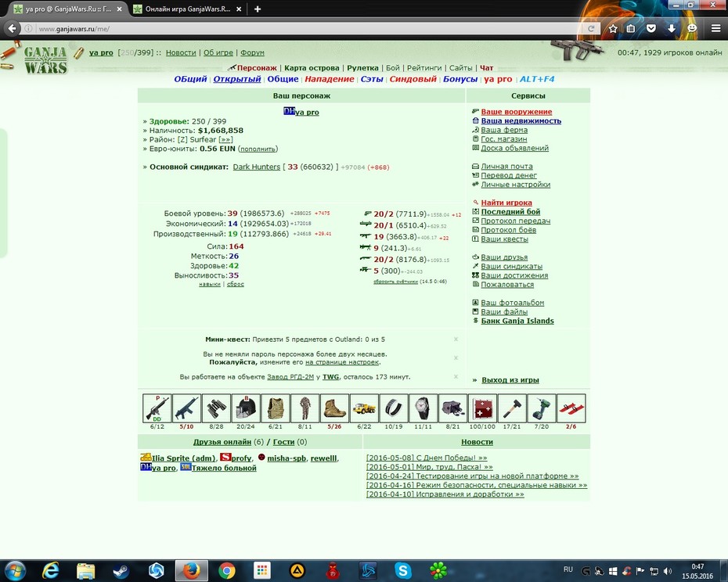The height and width of the screenshot is (582, 728).
Task: Open 'Банк Ganja Islands' link
Action: (517, 321)
